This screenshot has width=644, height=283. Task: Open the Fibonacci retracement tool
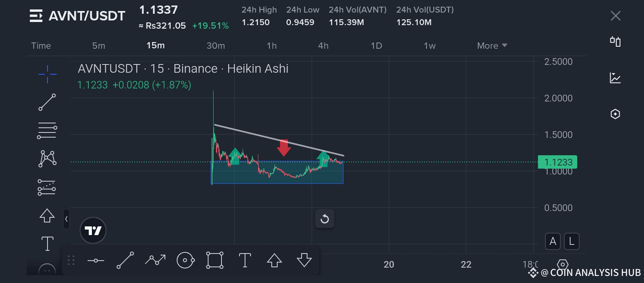(47, 131)
